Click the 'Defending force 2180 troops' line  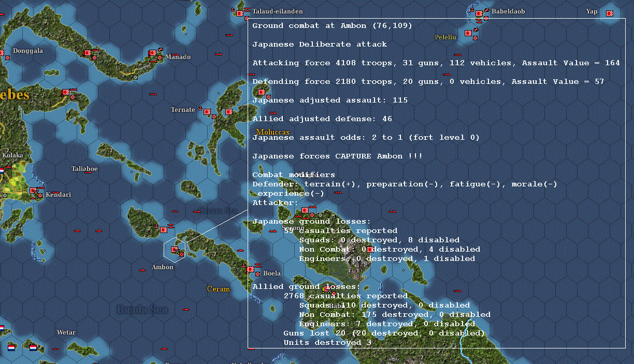click(x=428, y=82)
